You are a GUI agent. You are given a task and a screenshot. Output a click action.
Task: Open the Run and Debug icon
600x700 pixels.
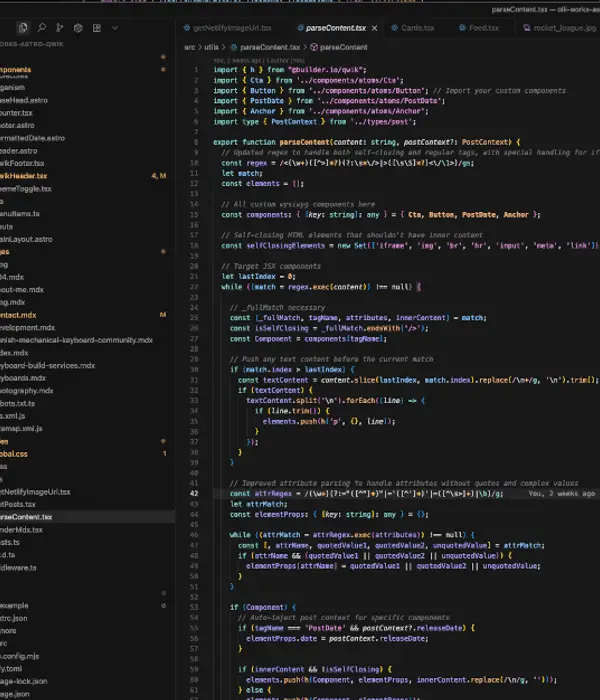click(78, 28)
